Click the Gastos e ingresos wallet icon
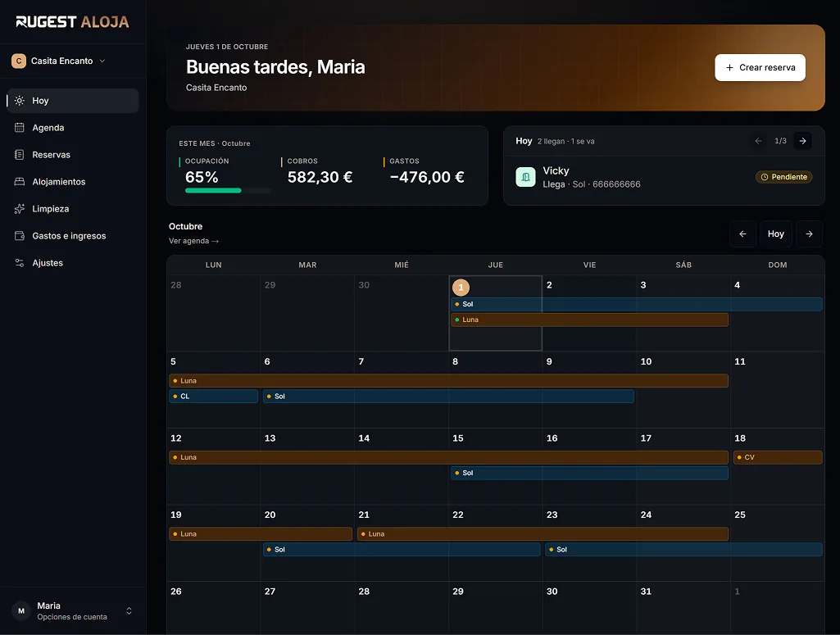 [x=20, y=236]
